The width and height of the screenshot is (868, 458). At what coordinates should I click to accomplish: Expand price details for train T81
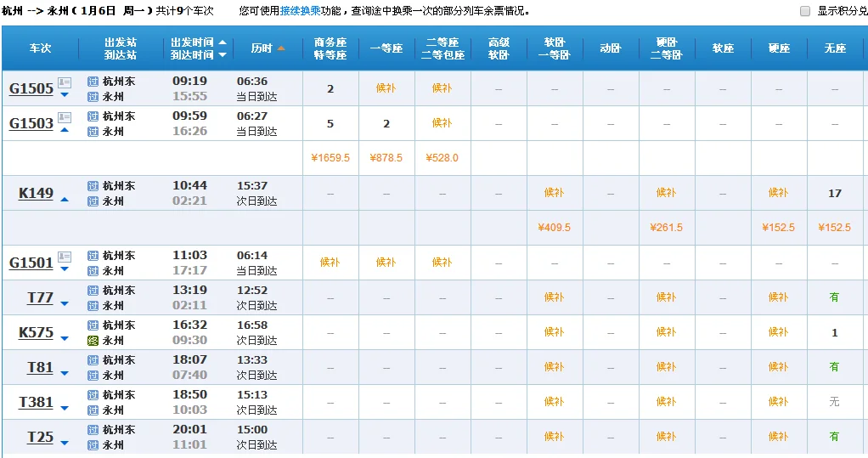point(65,373)
